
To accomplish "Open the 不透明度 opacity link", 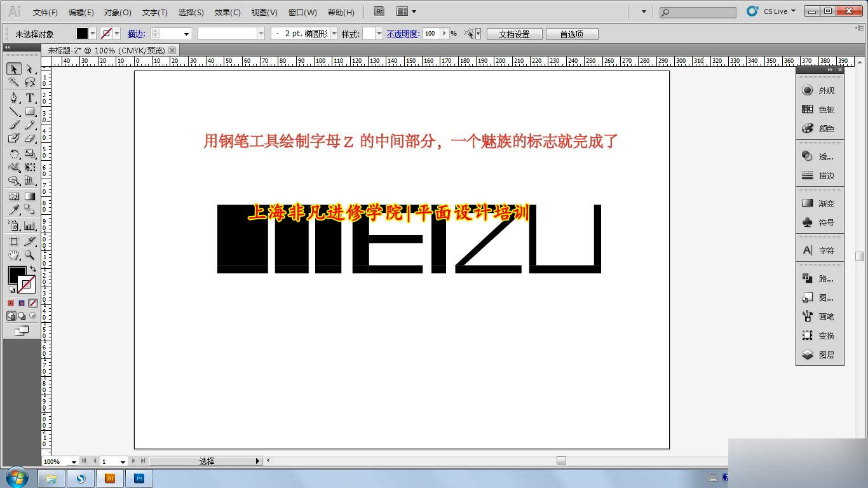I will coord(403,34).
